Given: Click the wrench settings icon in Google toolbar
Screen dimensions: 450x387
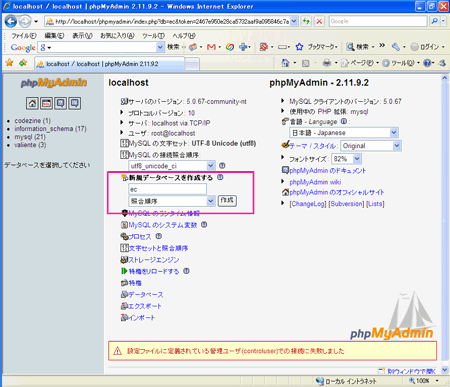Looking at the screenshot, I should [396, 47].
